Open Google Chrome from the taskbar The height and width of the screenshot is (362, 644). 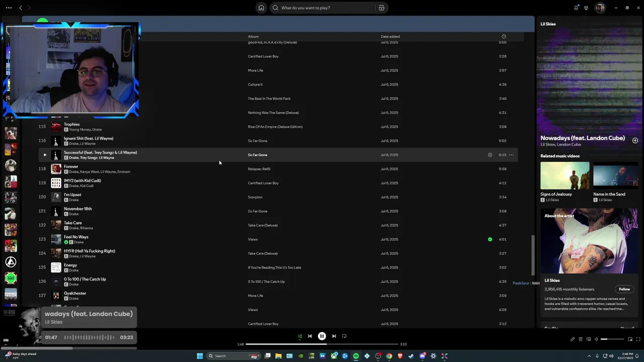389,356
